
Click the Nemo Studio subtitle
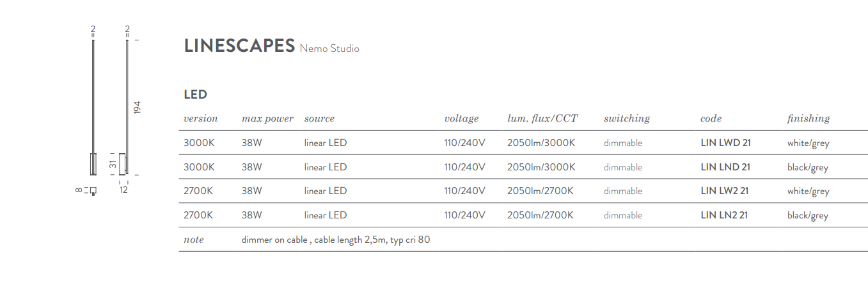(x=329, y=49)
